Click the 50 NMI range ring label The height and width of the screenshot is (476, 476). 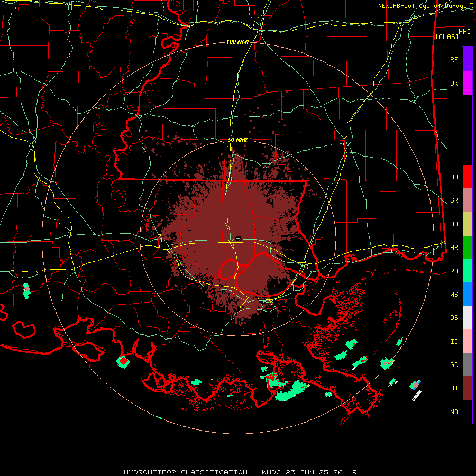(x=237, y=140)
